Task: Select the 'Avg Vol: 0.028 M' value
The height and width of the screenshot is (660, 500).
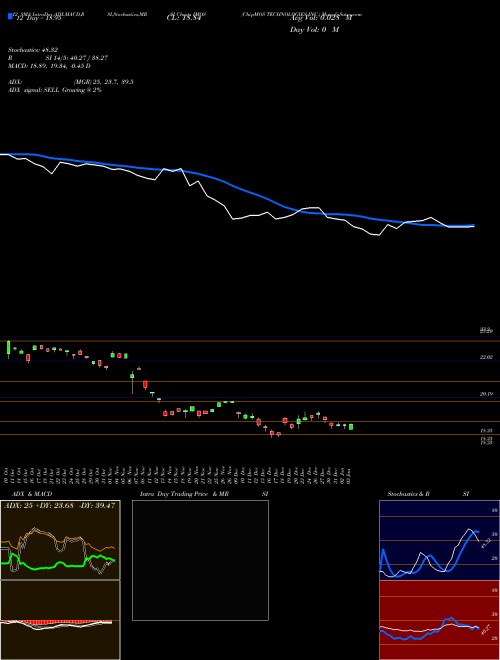Action: 321,18
